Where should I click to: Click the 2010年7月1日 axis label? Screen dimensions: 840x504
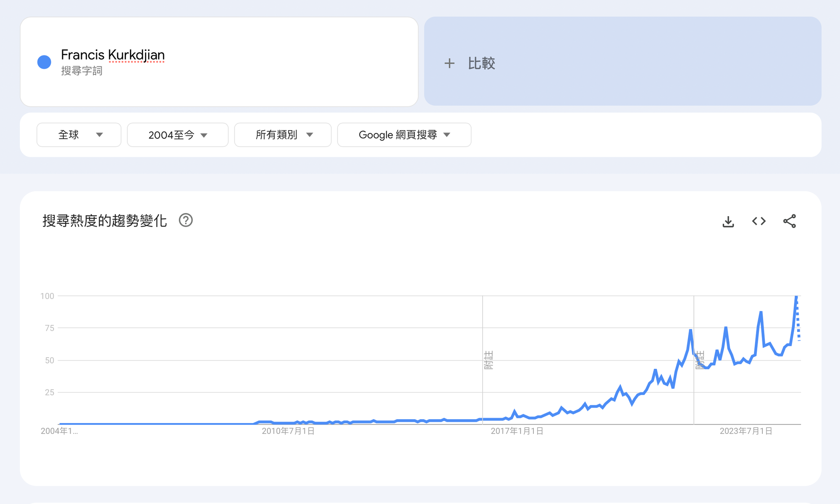(x=288, y=431)
